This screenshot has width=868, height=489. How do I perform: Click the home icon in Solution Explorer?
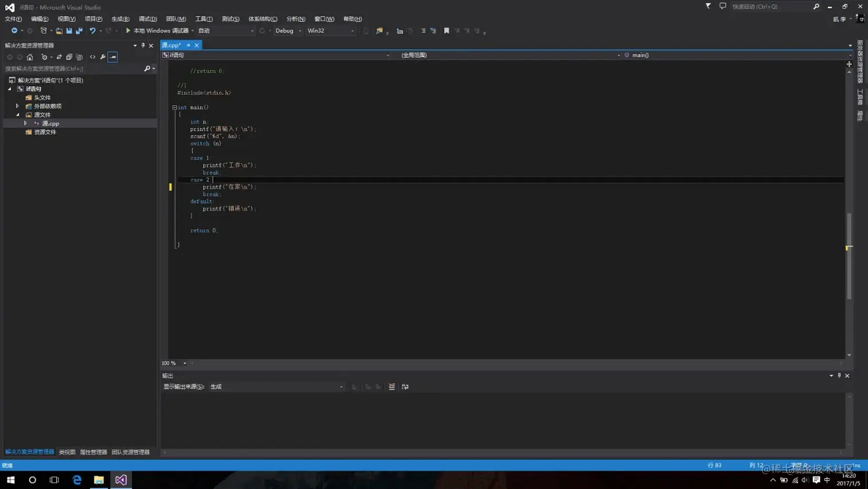[x=30, y=57]
